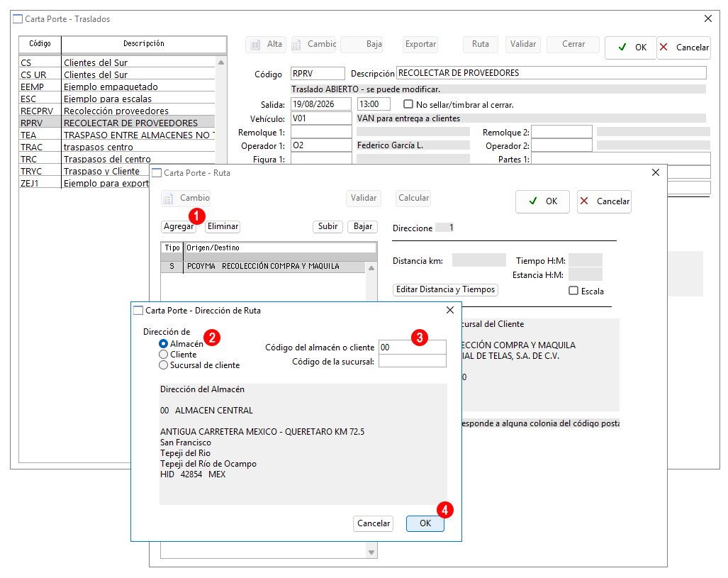Click Exportar in the Traslados window
The image size is (728, 578).
point(420,45)
